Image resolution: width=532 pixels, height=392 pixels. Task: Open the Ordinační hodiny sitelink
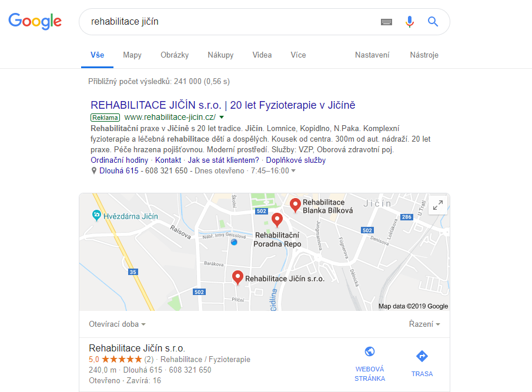click(119, 160)
